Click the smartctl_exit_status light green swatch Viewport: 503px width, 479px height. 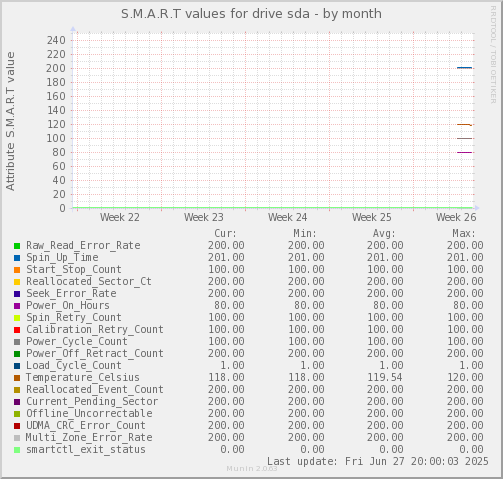[17, 450]
